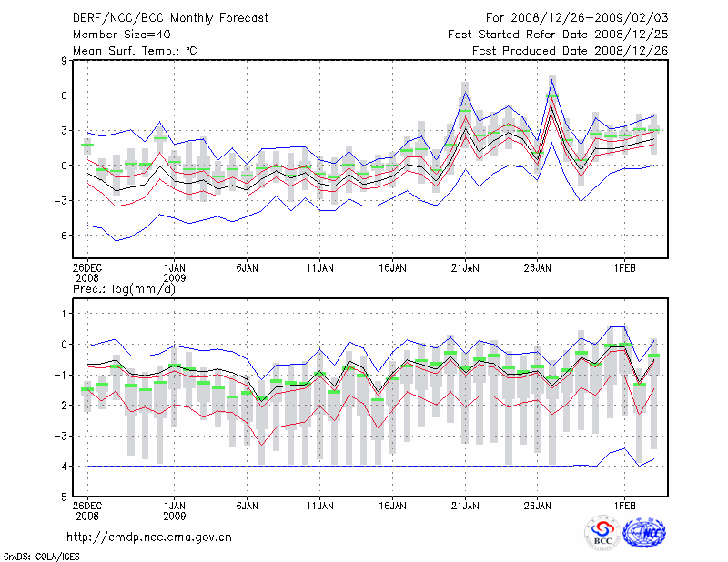Click the NCC globe logo
Viewport: 728px width, 562px height.
coord(648,531)
